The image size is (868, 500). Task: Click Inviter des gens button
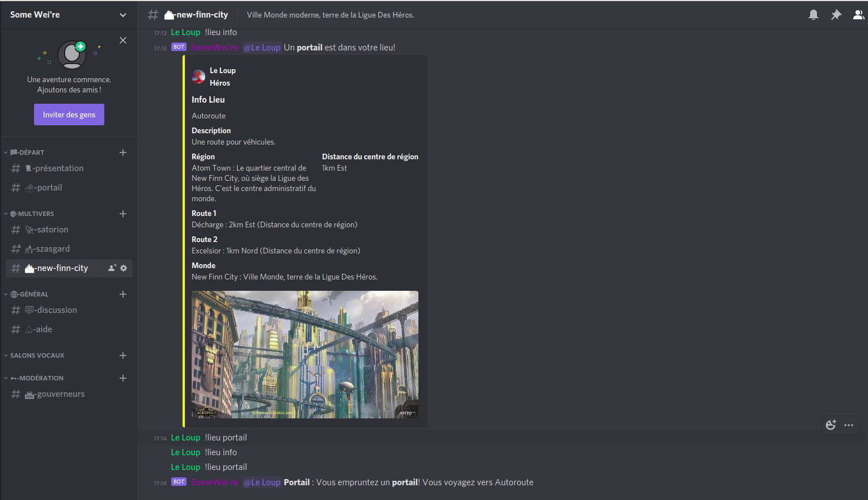pos(69,115)
